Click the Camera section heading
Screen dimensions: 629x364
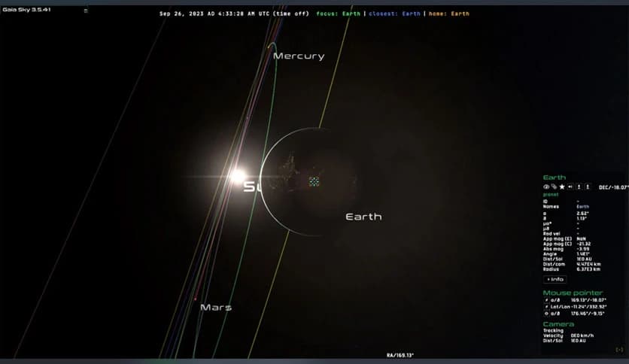click(558, 324)
